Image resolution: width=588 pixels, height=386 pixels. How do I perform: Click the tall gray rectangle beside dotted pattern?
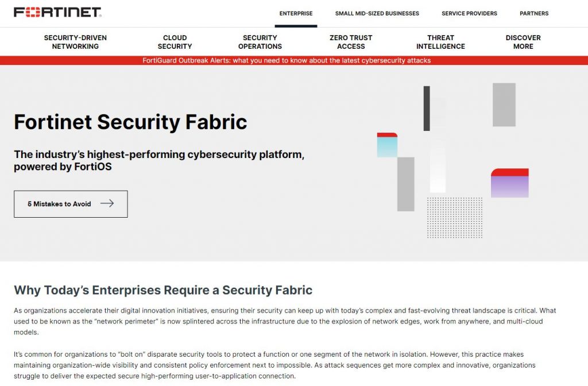[x=405, y=184]
